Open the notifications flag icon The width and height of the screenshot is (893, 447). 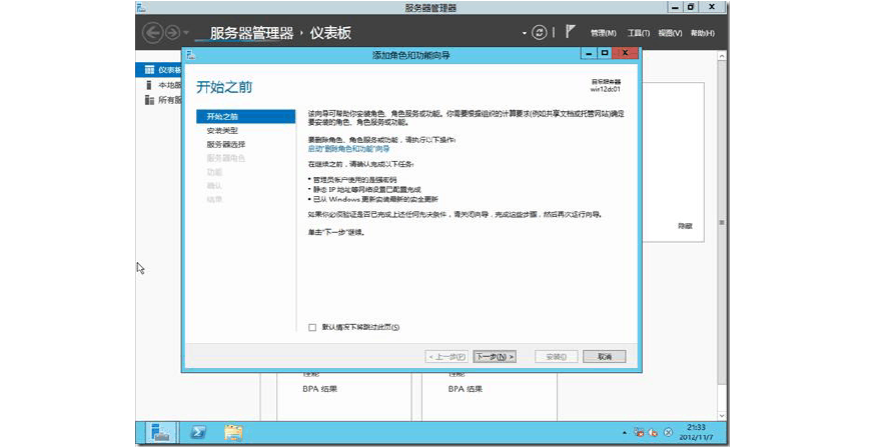(571, 32)
